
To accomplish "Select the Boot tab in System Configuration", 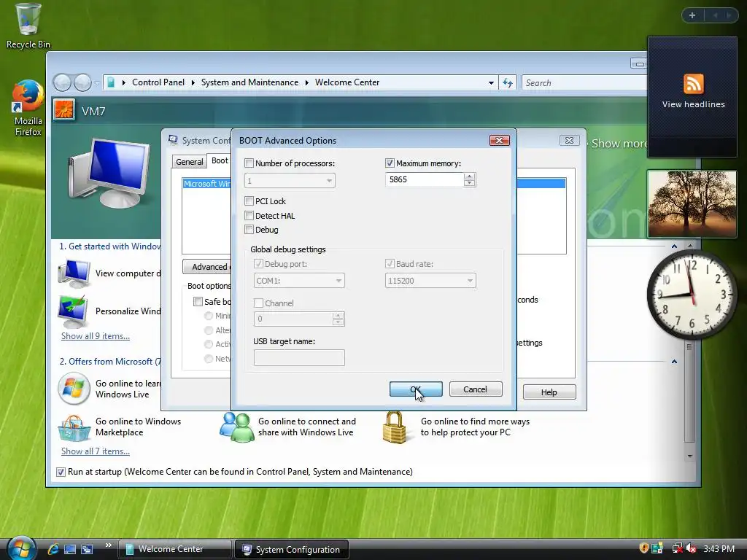I will [220, 161].
